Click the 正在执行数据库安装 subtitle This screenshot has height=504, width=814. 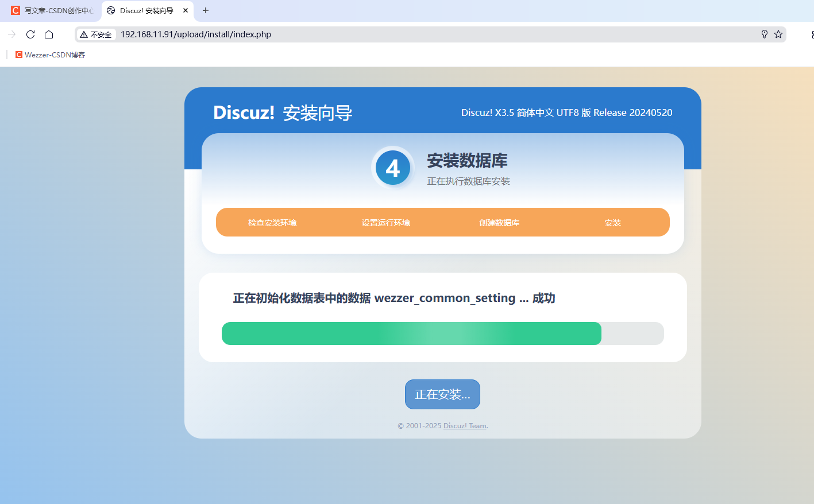click(x=468, y=181)
